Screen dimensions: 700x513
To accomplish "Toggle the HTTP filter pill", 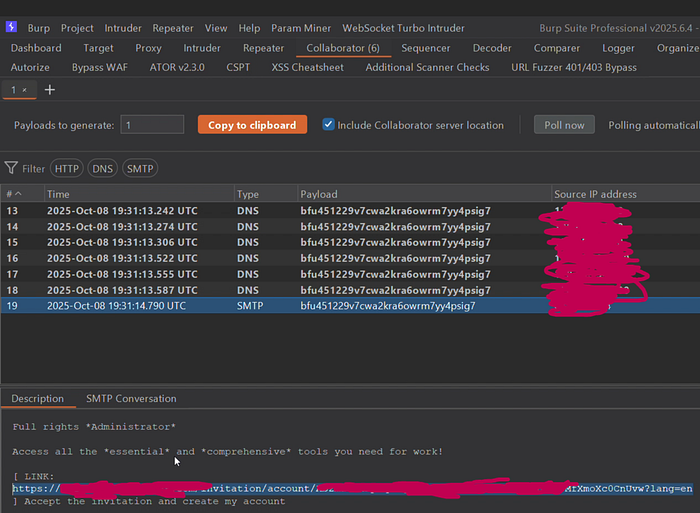I will 67,169.
